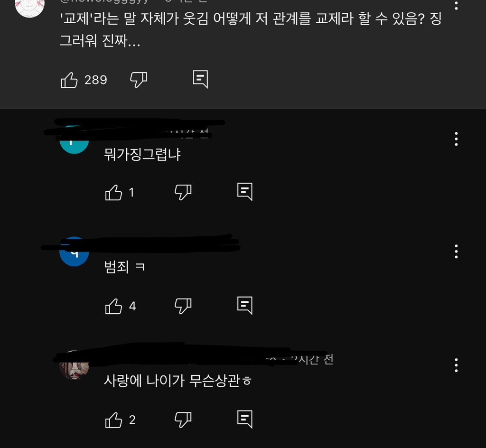486x448 pixels.
Task: Open more options for '뭐가징그럽냐' reply
Action: pyautogui.click(x=456, y=139)
